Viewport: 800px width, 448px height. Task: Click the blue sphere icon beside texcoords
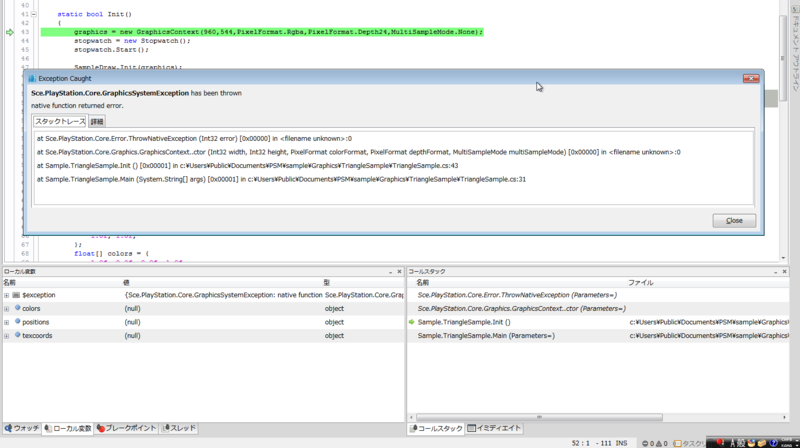click(x=17, y=335)
